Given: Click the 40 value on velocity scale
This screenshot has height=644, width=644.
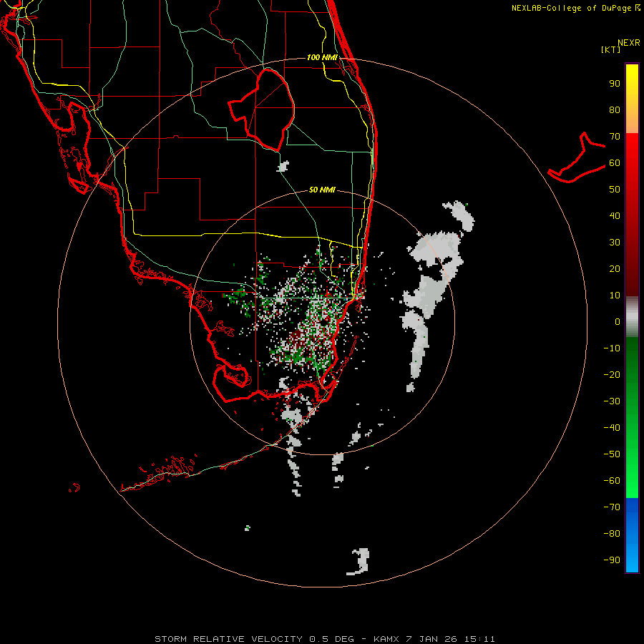Looking at the screenshot, I should 615,216.
